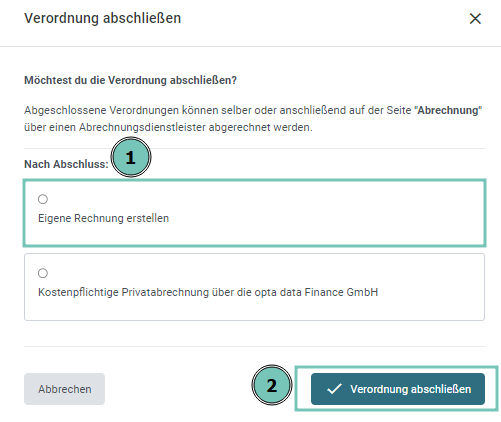Click the question Möchtest du die Verordnung abschließen
Image resolution: width=501 pixels, height=422 pixels.
(x=130, y=80)
